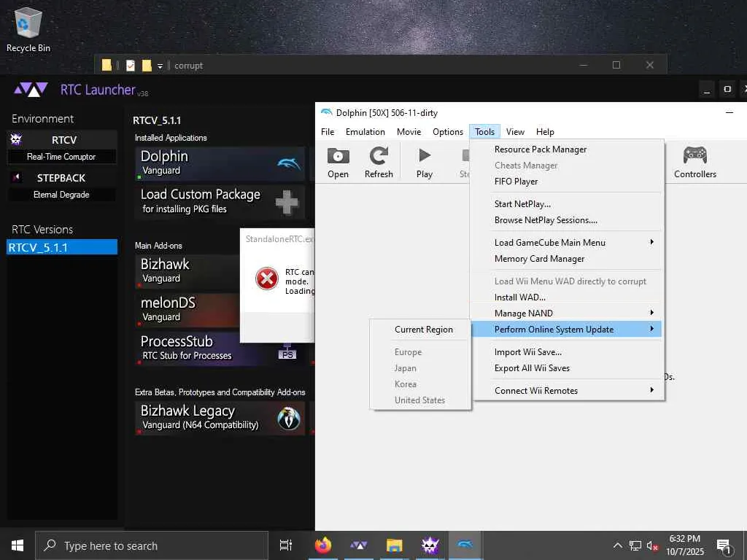Select RTCV_5.1.1 in RTC Versions list
This screenshot has width=747, height=560.
coord(62,247)
